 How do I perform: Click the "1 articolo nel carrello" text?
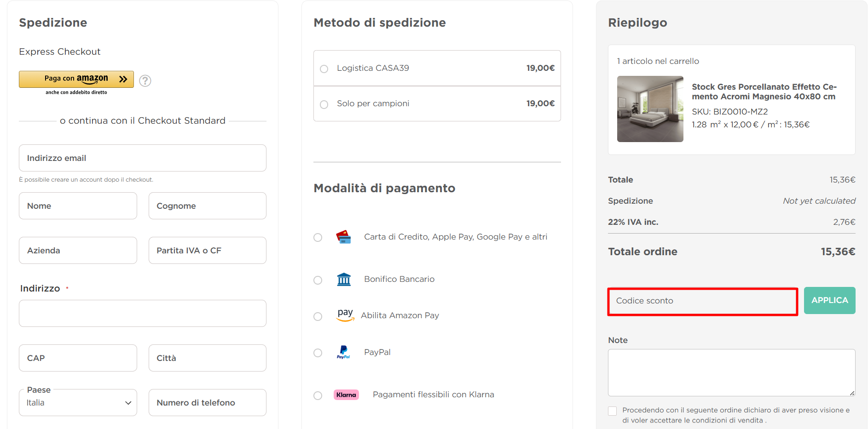point(658,61)
